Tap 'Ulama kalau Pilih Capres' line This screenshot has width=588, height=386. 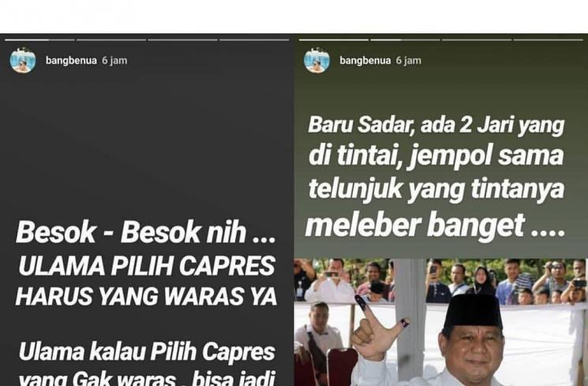point(147,352)
